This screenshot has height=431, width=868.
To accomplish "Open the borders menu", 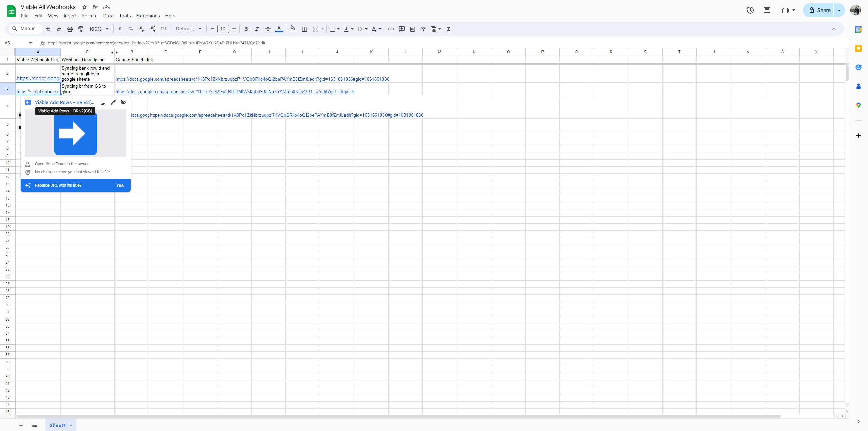I will 304,29.
